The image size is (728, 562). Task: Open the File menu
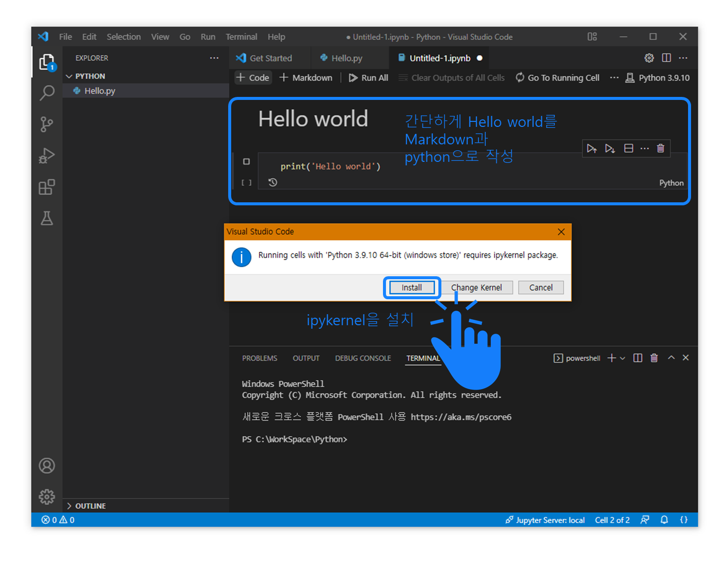coord(65,36)
